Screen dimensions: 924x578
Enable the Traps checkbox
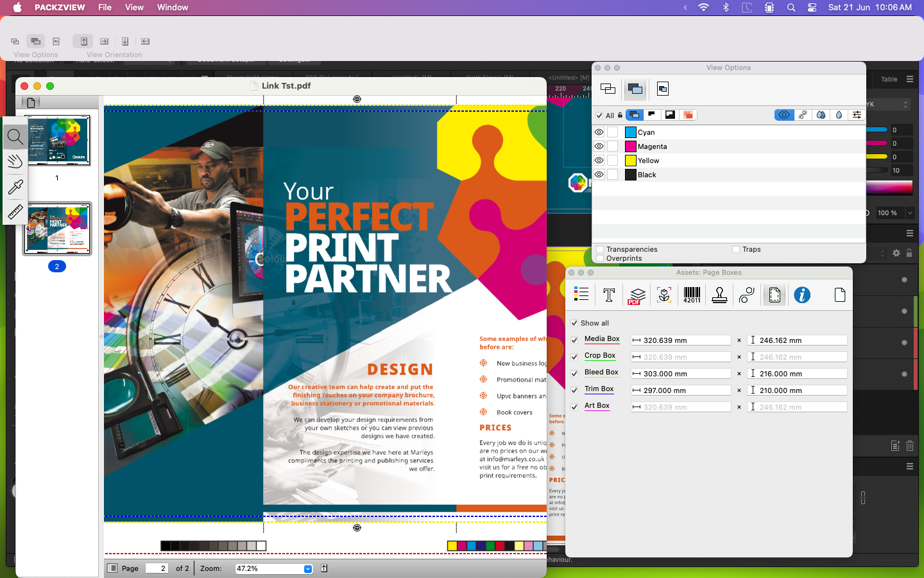(736, 249)
